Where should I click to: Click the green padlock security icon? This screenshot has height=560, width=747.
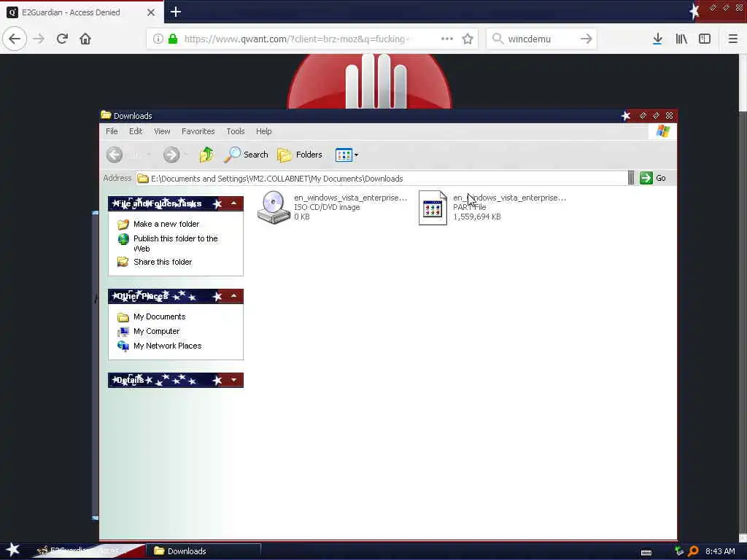point(173,39)
